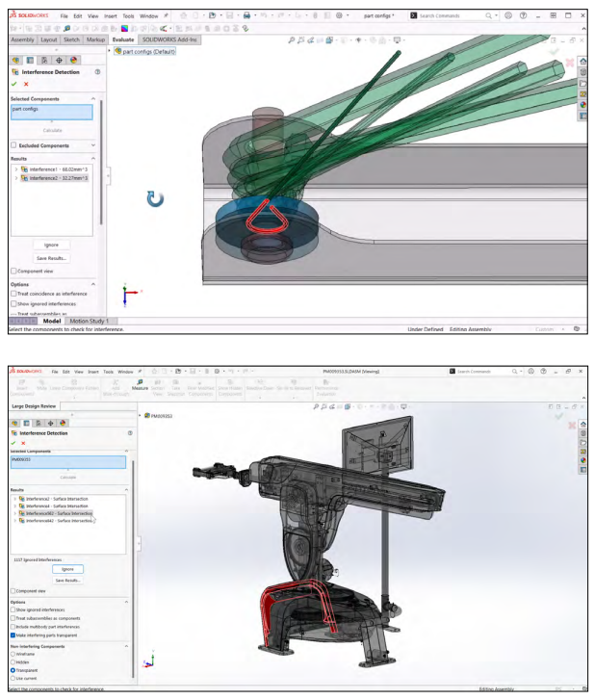Enable Treat coincidence as interference

13,294
